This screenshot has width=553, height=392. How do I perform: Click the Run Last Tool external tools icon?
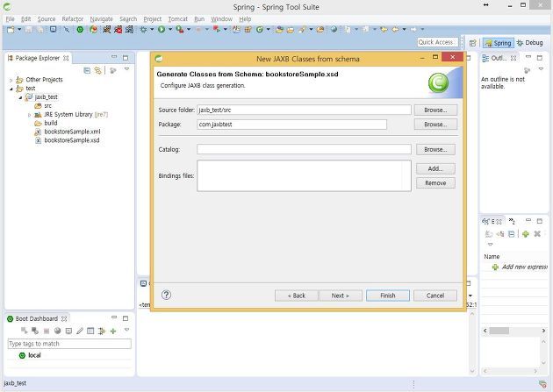click(180, 30)
